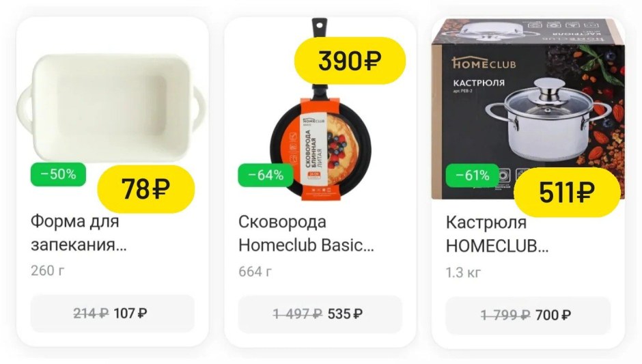Tap the yellow 511 ₽ price tag

point(567,193)
